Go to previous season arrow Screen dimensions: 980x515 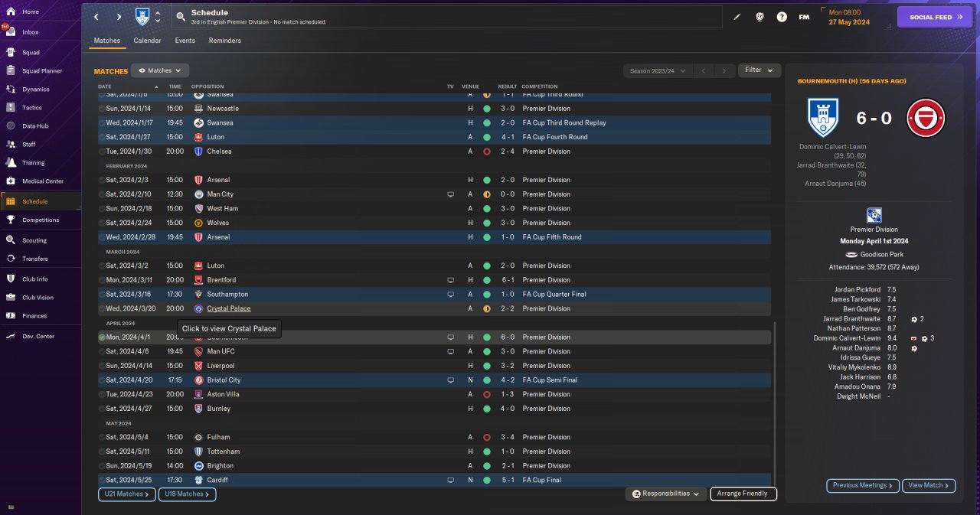[703, 70]
